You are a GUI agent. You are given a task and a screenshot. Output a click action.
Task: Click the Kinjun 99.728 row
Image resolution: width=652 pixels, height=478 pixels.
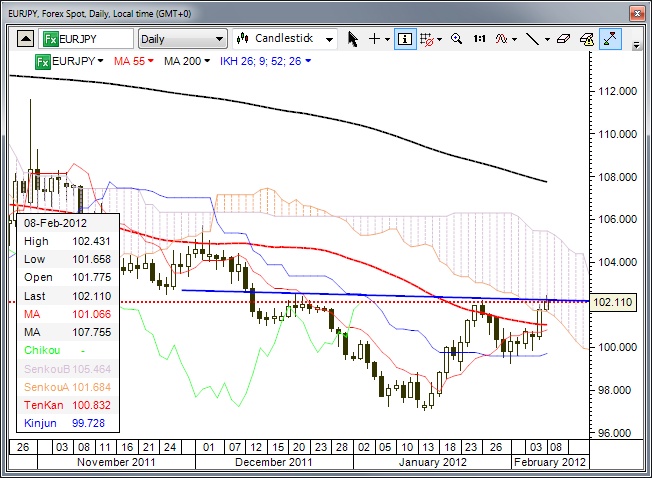click(x=68, y=423)
